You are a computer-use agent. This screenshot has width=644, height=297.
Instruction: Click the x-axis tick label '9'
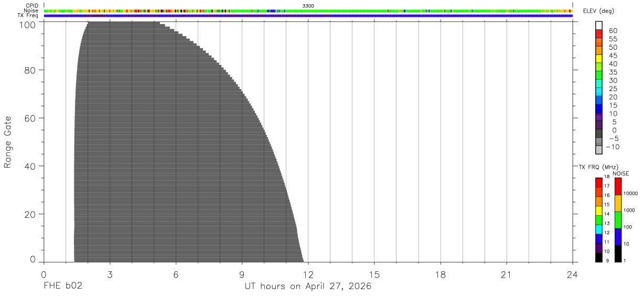242,274
